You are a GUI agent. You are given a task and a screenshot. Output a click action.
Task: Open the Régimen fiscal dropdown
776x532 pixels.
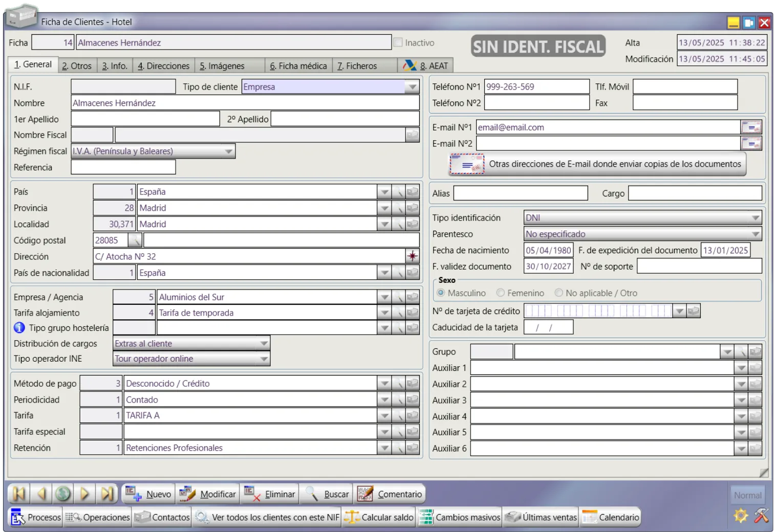click(228, 151)
